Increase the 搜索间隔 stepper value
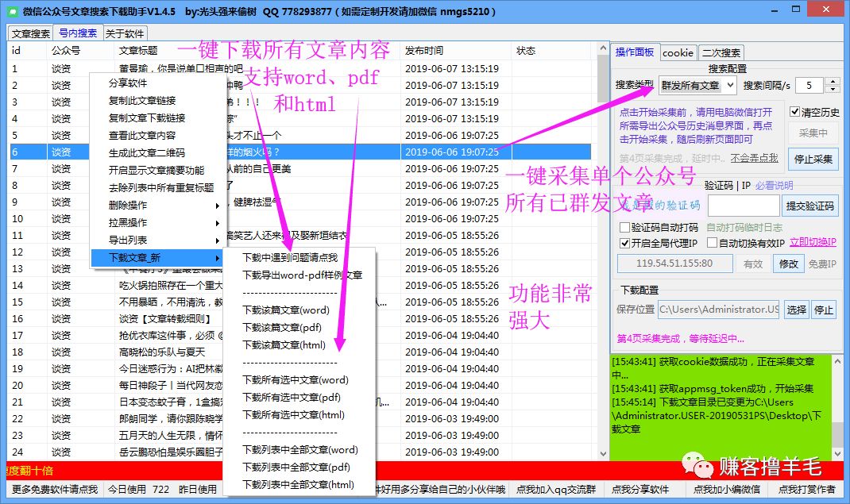 point(833,81)
